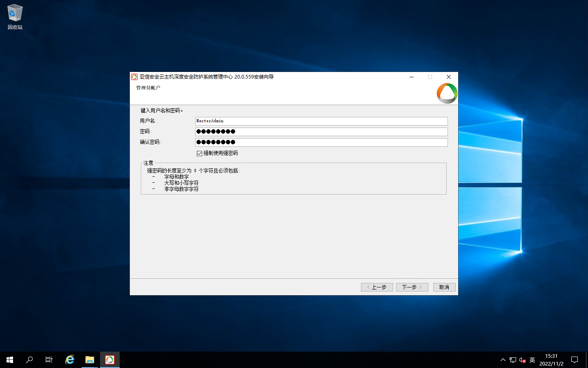Open the Windows Start menu

pyautogui.click(x=10, y=360)
